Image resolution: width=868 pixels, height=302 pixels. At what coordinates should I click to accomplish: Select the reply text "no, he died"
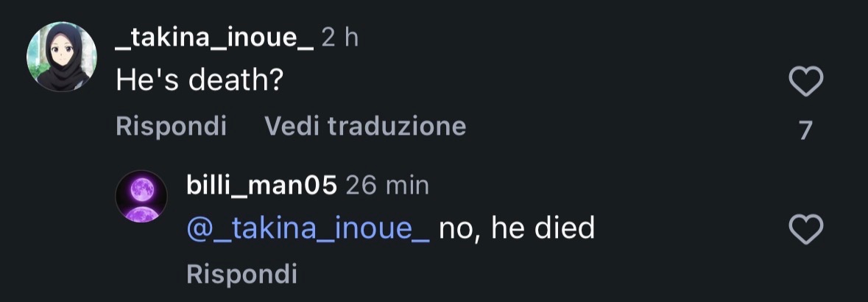pyautogui.click(x=517, y=228)
